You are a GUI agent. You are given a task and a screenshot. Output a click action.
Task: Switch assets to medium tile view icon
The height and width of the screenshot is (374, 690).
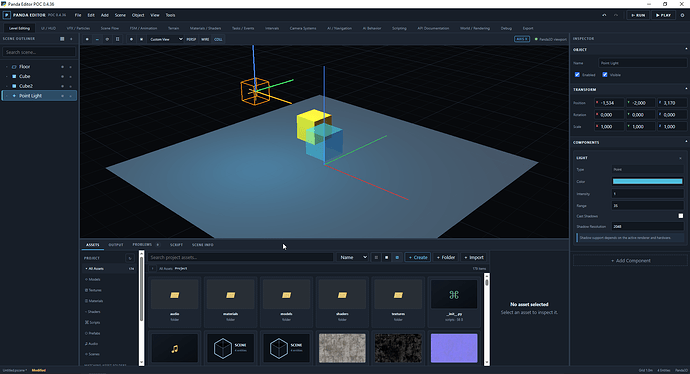tap(387, 257)
